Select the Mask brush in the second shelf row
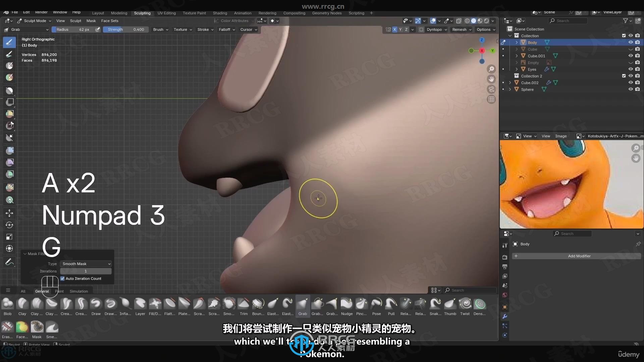644x362 pixels. point(37,330)
